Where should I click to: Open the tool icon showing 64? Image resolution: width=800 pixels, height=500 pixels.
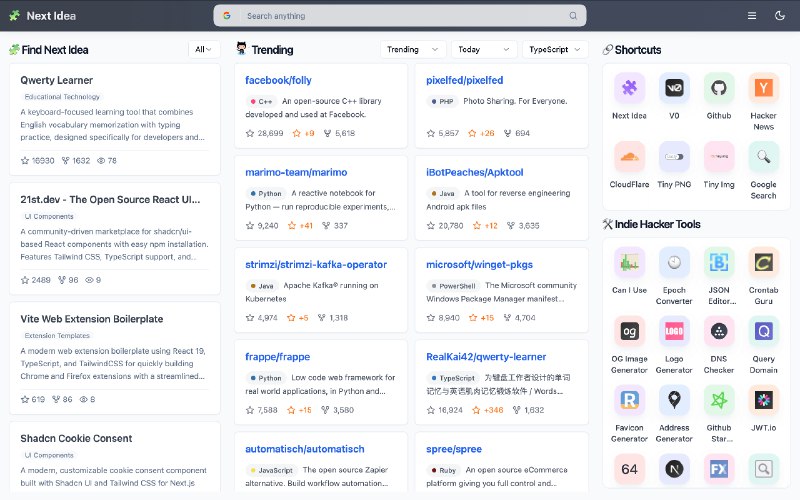coord(629,469)
